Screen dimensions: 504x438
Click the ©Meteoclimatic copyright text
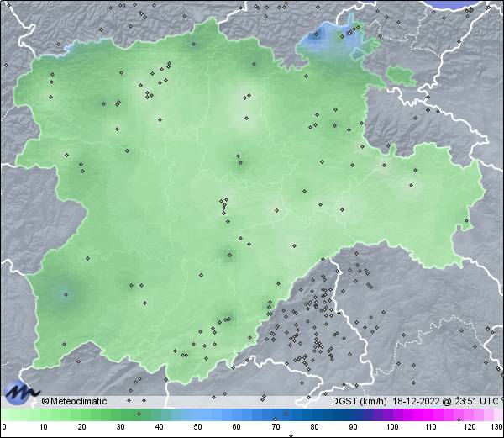pos(74,401)
